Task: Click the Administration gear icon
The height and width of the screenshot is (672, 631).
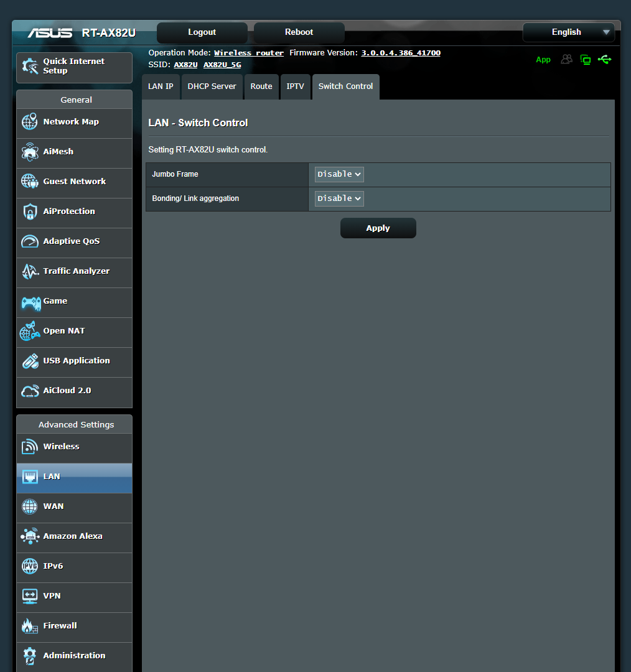Action: pos(30,656)
